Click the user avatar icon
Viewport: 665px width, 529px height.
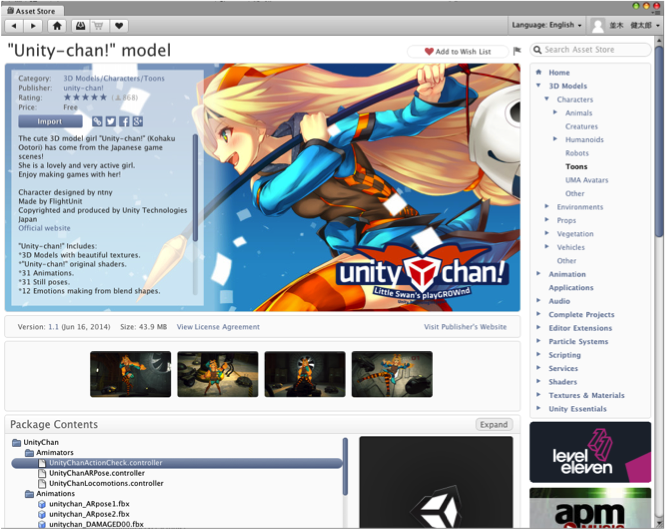tap(598, 25)
